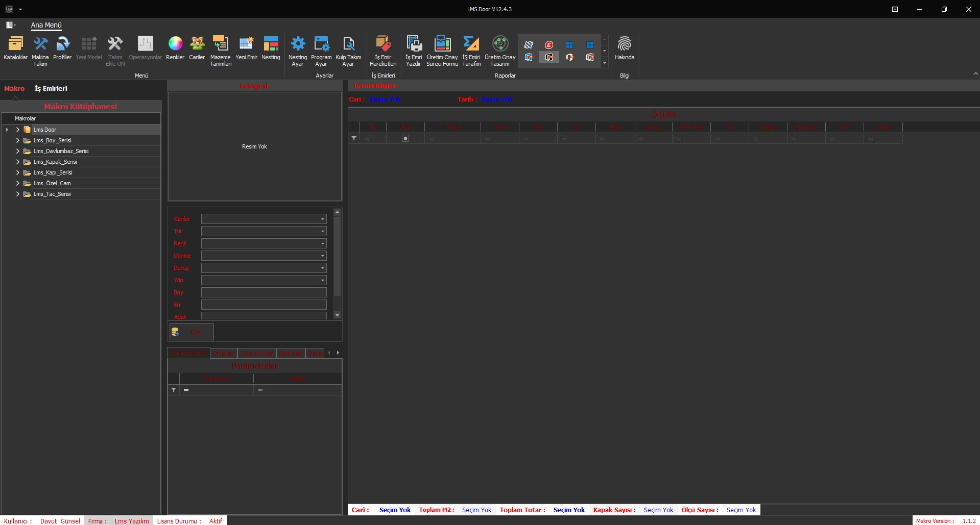The height and width of the screenshot is (525, 980).
Task: Open the Duruş dropdown list
Action: click(x=322, y=268)
